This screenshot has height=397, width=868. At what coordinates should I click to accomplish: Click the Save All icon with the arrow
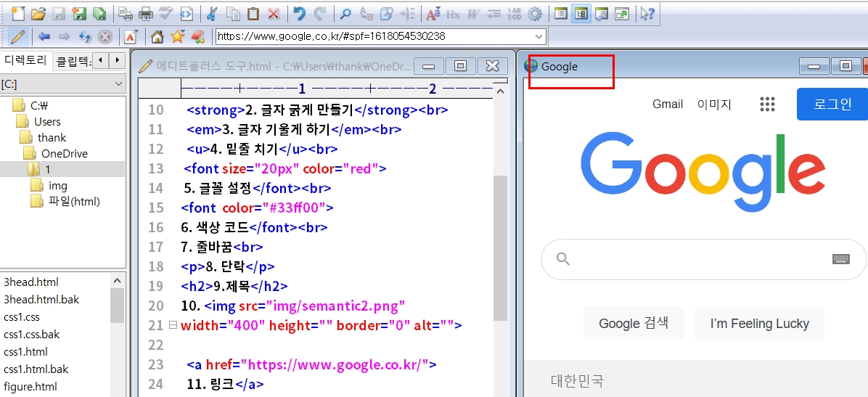(79, 14)
